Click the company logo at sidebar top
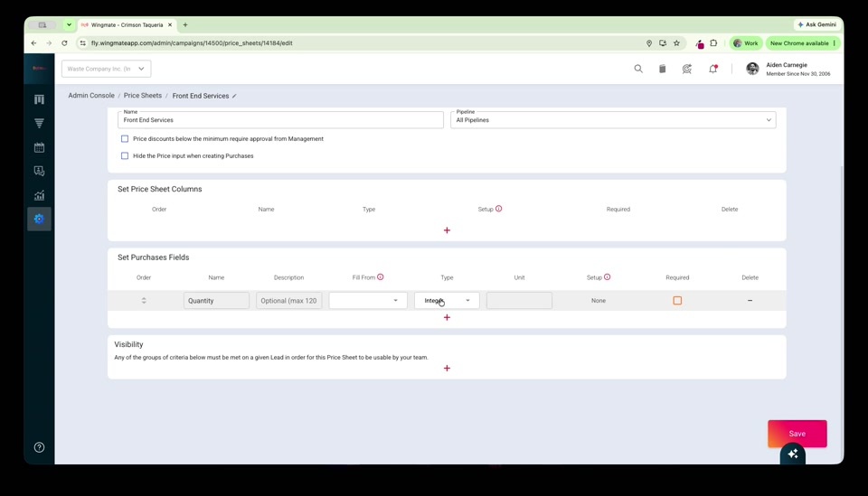868x496 pixels. pos(39,69)
